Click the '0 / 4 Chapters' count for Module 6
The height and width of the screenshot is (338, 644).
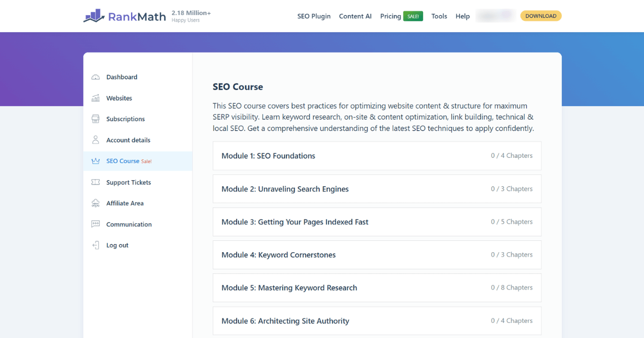pyautogui.click(x=512, y=321)
